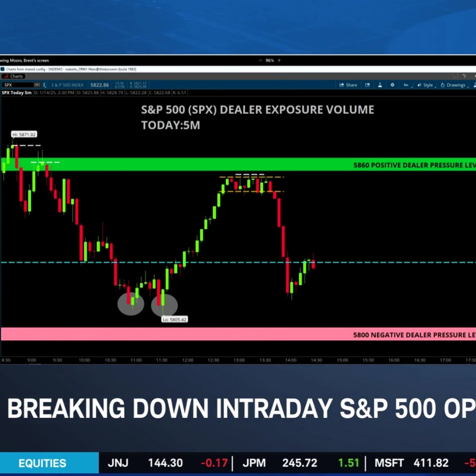Zoom out with the minus button
Viewport: 476px width, 476px height.
260,60
